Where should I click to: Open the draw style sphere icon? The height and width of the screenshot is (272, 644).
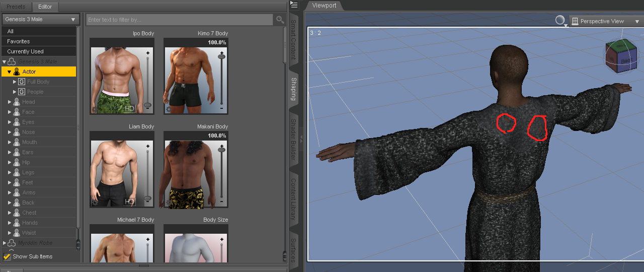click(560, 20)
